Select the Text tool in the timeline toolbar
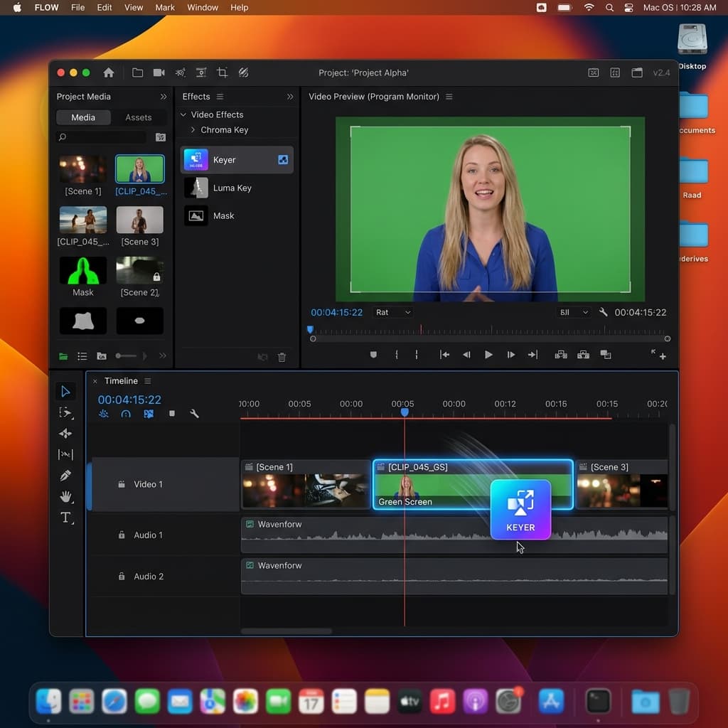728x728 pixels. tap(66, 518)
